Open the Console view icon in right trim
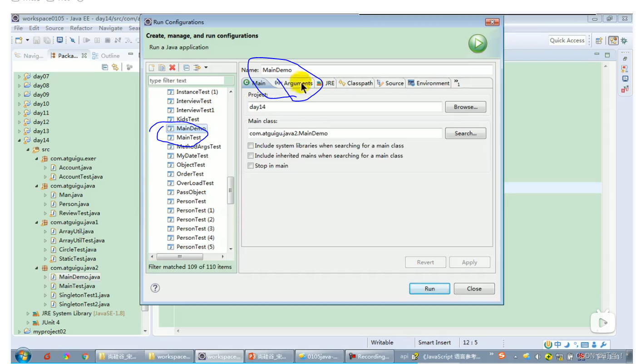 tap(625, 79)
